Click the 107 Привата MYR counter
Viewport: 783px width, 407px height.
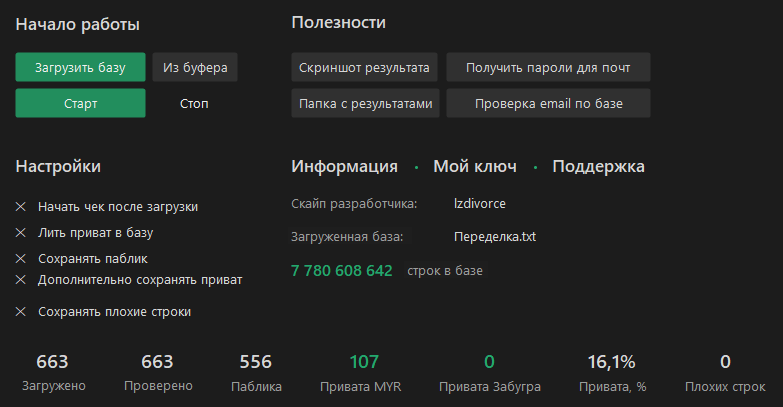tap(361, 372)
